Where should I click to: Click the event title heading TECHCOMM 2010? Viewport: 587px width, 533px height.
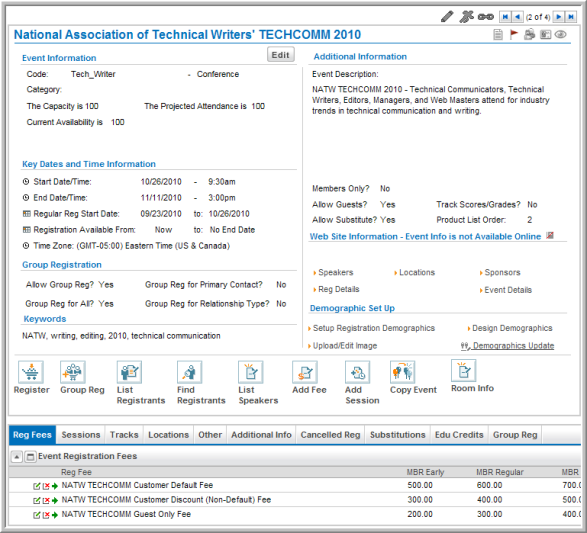click(x=187, y=35)
